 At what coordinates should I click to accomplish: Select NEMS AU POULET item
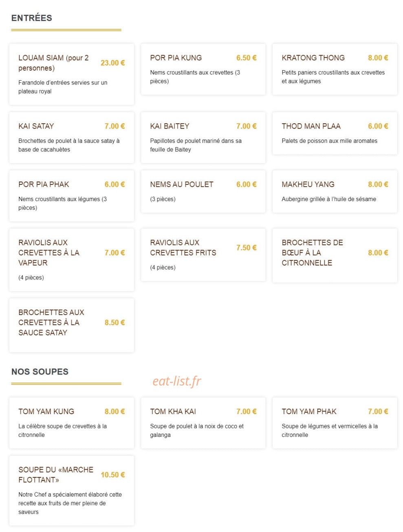(203, 192)
